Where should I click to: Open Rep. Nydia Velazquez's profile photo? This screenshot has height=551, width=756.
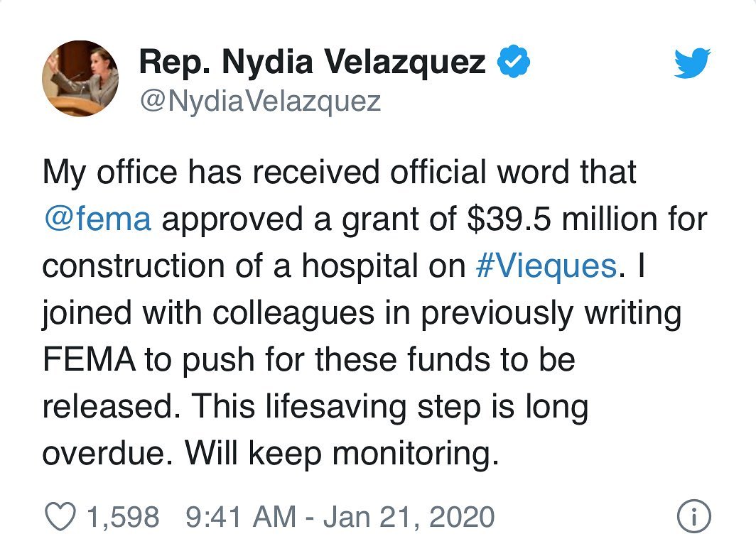(x=80, y=79)
